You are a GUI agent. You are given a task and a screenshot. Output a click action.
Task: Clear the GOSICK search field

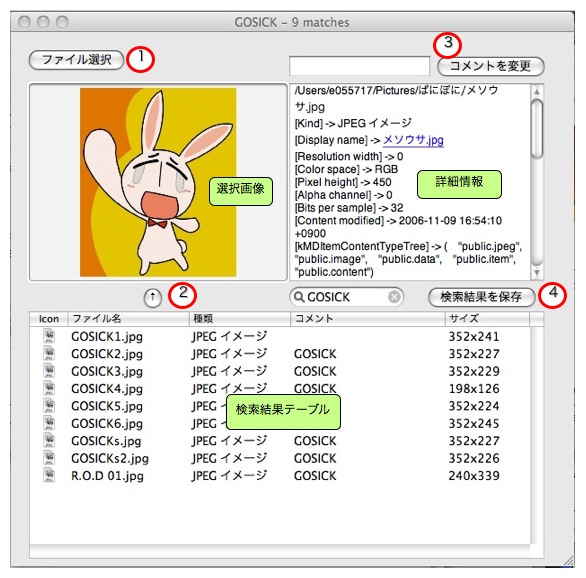[x=394, y=297]
